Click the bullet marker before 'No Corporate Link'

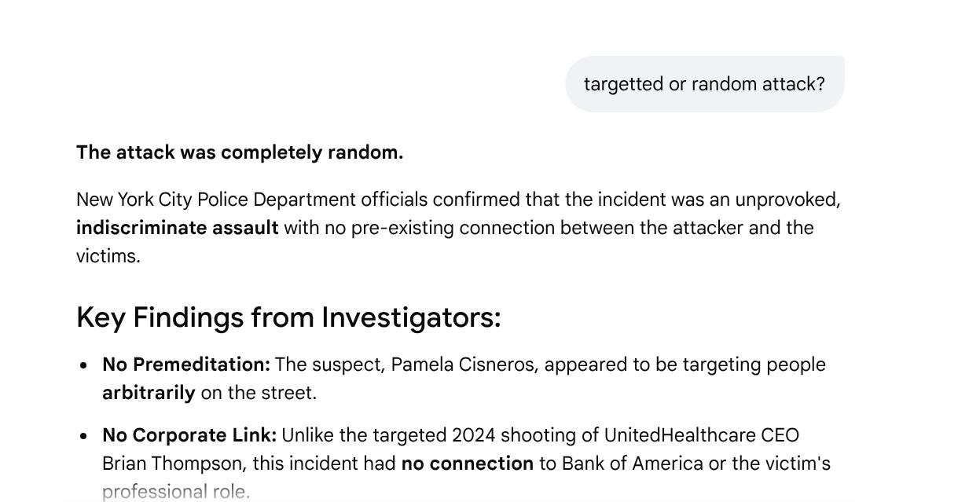[x=84, y=436]
